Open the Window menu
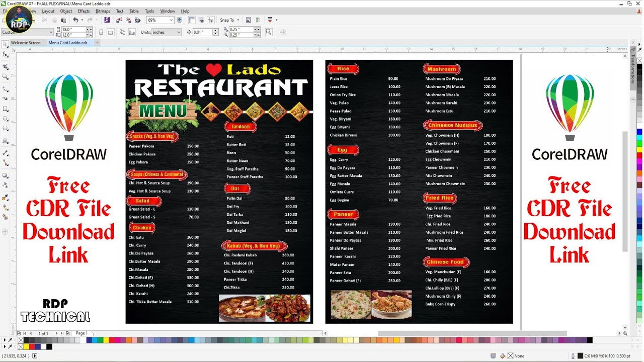644x362 pixels. pos(168,11)
